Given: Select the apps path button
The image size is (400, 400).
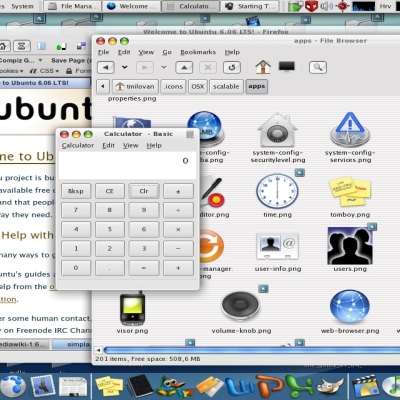Looking at the screenshot, I should pos(257,86).
